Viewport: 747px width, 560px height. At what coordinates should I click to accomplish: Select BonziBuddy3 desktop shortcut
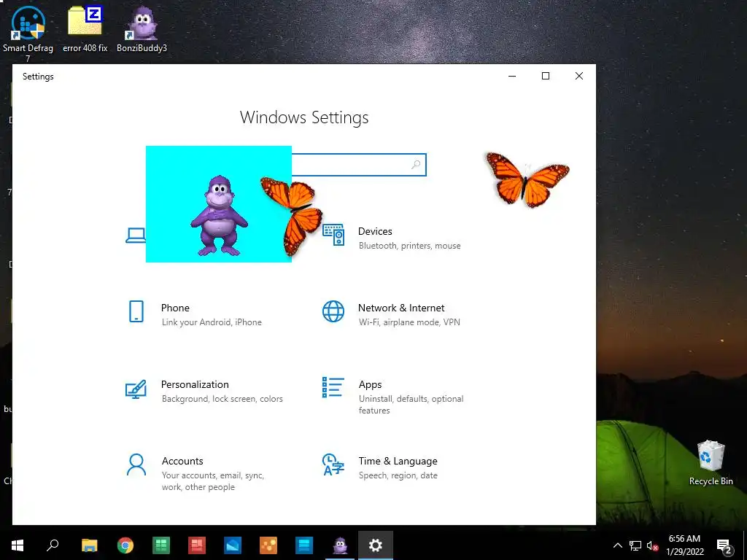click(142, 28)
